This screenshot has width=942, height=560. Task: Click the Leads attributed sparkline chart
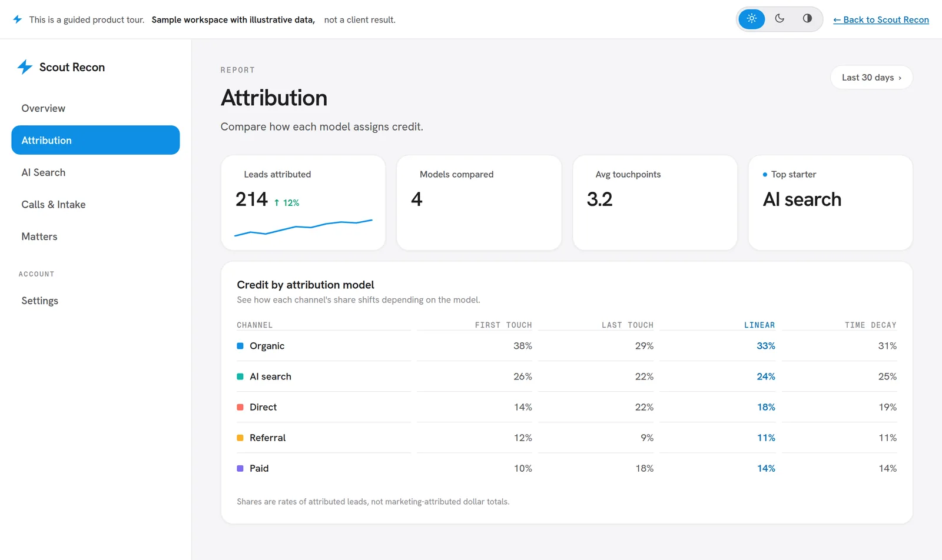click(303, 228)
